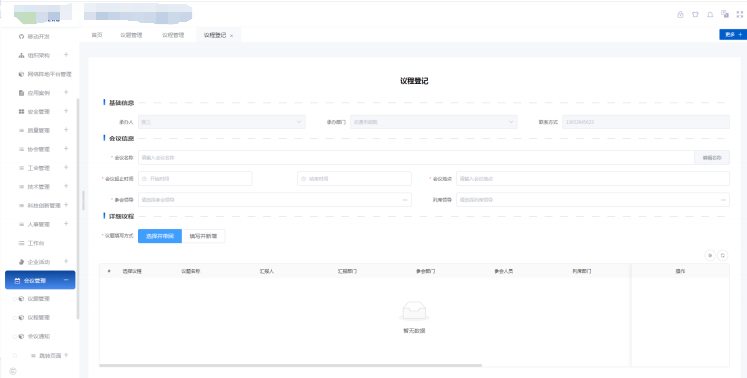This screenshot has width=747, height=378.
Task: Click the round icon at sidebar bottom
Action: pos(13,371)
